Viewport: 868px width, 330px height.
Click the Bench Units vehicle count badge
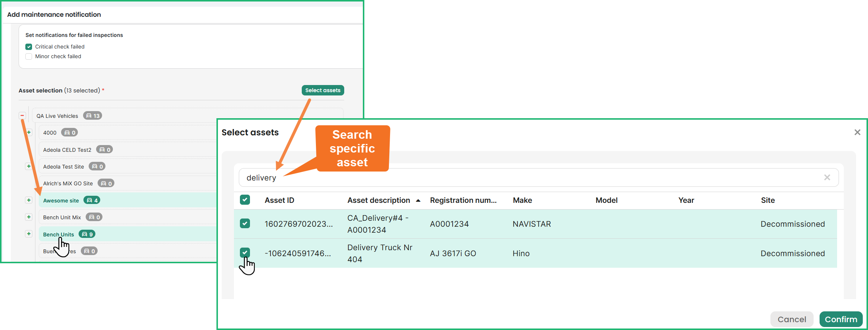(x=87, y=234)
